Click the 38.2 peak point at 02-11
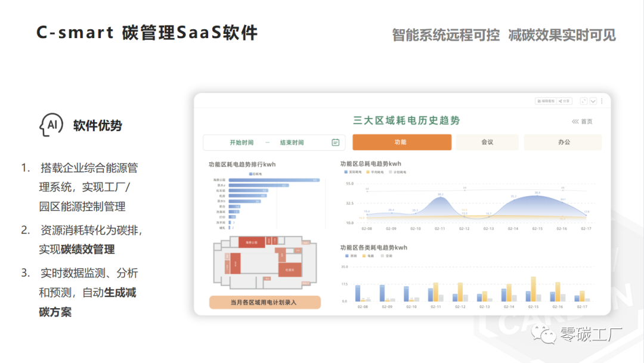This screenshot has height=363, width=644. [x=440, y=197]
